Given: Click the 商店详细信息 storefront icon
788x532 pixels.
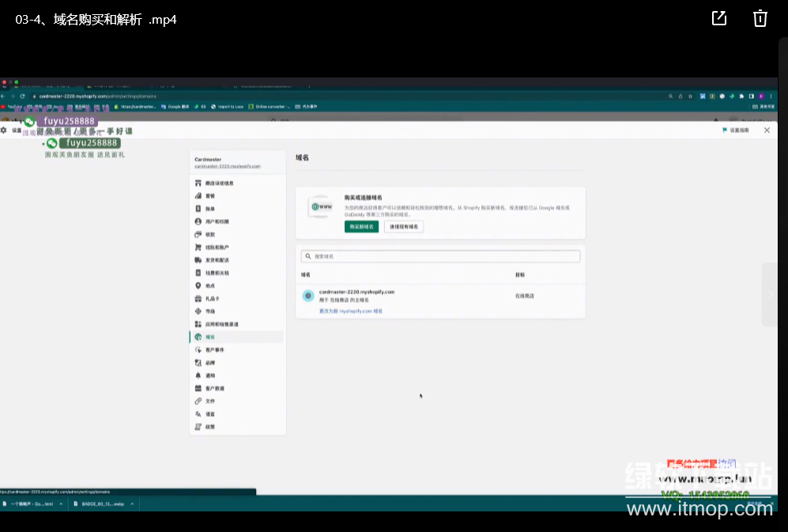Looking at the screenshot, I should pyautogui.click(x=198, y=183).
